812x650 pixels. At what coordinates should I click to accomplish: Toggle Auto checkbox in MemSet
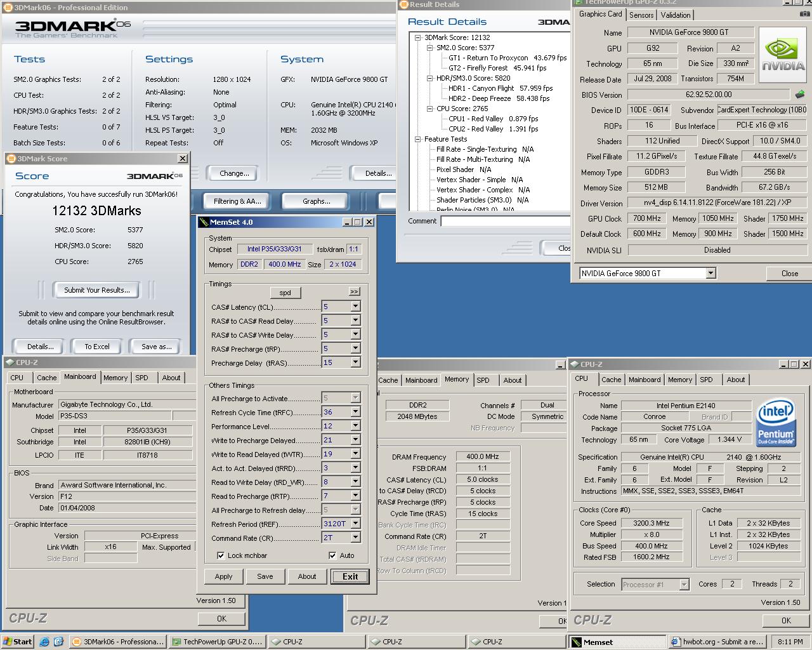click(x=332, y=555)
